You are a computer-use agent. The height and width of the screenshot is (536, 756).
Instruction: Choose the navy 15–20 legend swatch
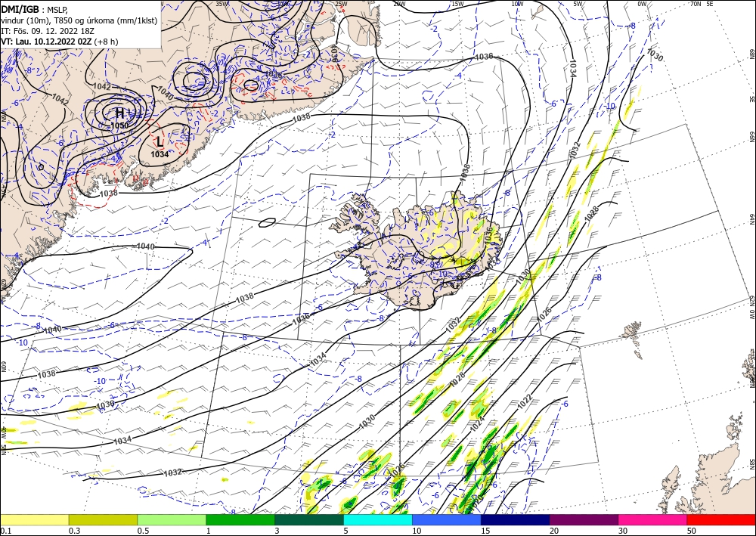pos(515,519)
